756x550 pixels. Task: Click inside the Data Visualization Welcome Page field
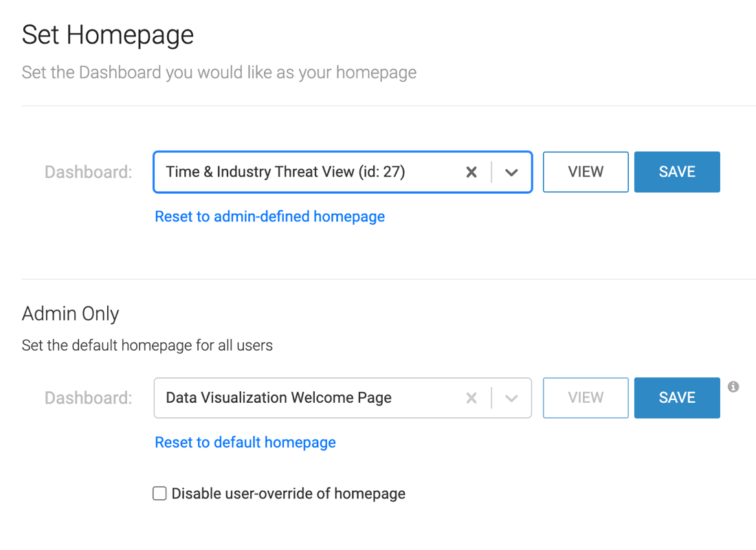(x=302, y=398)
